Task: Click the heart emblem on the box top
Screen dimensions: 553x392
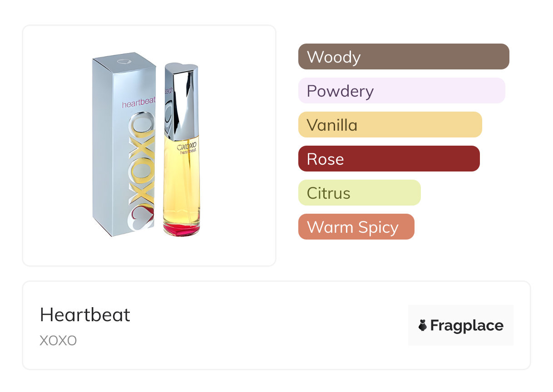Action: point(123,61)
